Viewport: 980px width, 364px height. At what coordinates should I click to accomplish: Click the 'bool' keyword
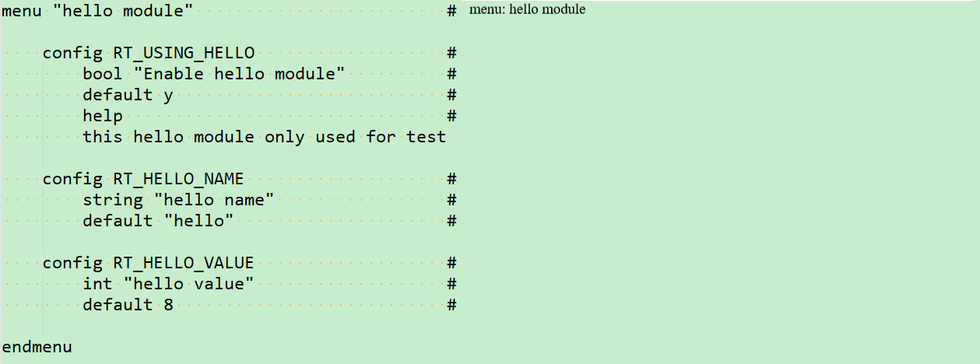coord(103,74)
